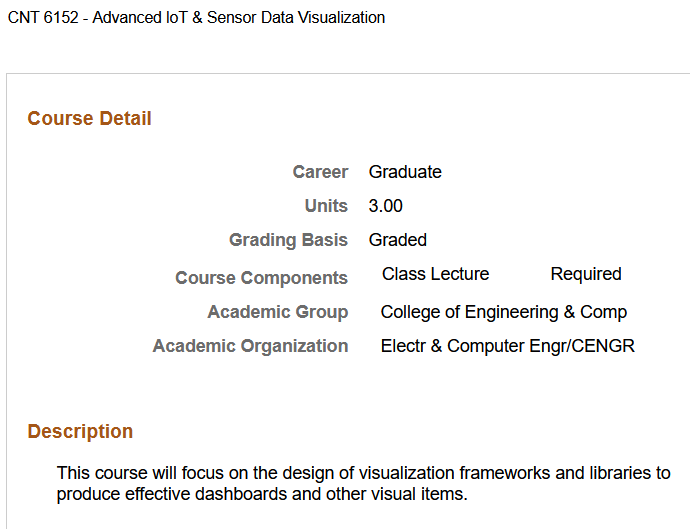The image size is (690, 529).
Task: Select the Course Detail heading
Action: pos(89,119)
